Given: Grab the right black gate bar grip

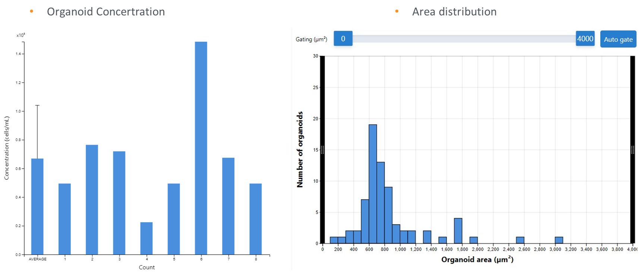Looking at the screenshot, I should (632, 150).
